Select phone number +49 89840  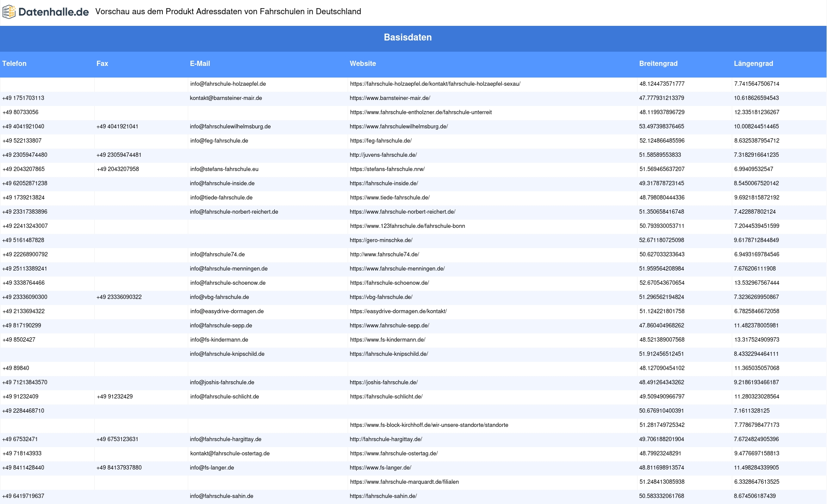pyautogui.click(x=16, y=368)
